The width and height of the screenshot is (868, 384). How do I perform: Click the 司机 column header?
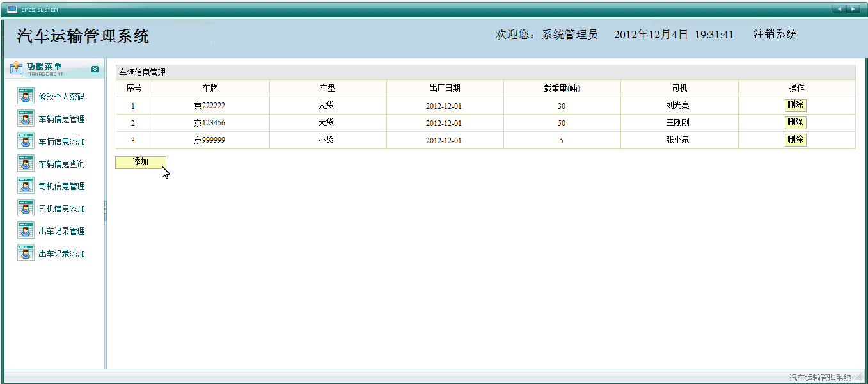pyautogui.click(x=679, y=88)
